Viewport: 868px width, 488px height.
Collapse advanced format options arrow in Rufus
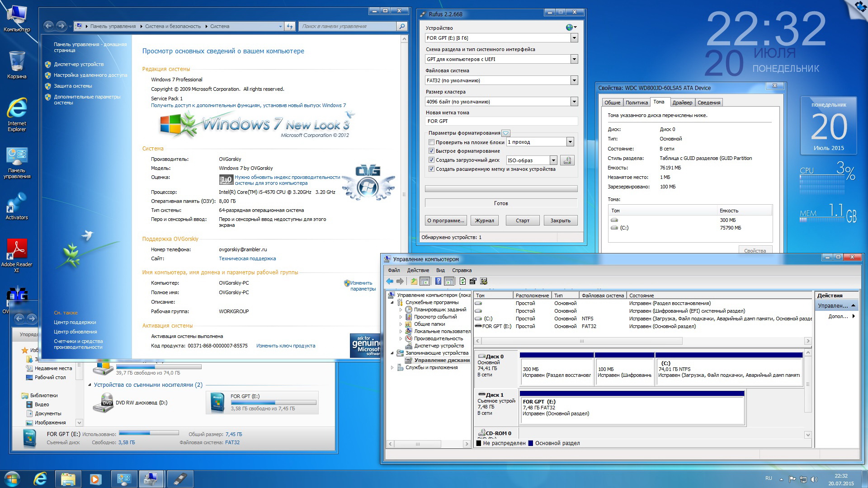pos(506,133)
